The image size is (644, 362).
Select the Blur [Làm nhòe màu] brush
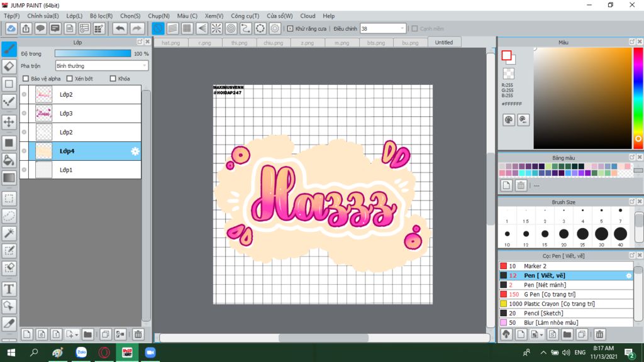tap(565, 322)
